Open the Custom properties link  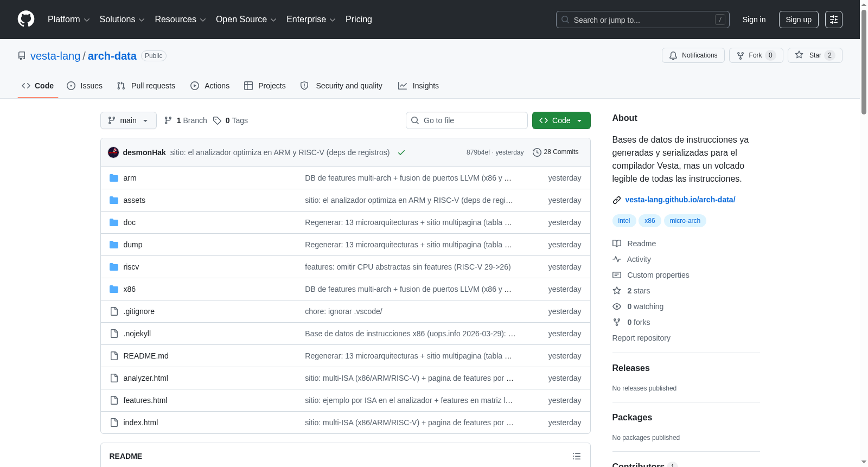658,275
